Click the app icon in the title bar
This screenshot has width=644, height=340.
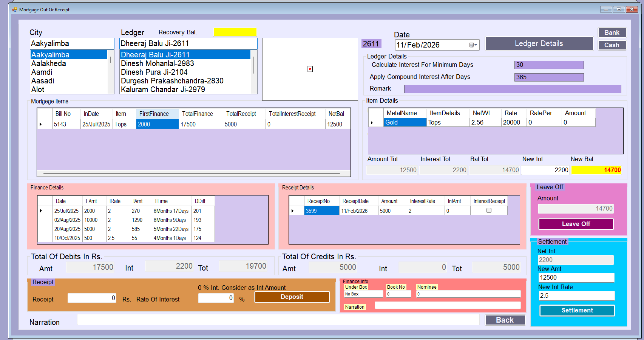tap(15, 9)
